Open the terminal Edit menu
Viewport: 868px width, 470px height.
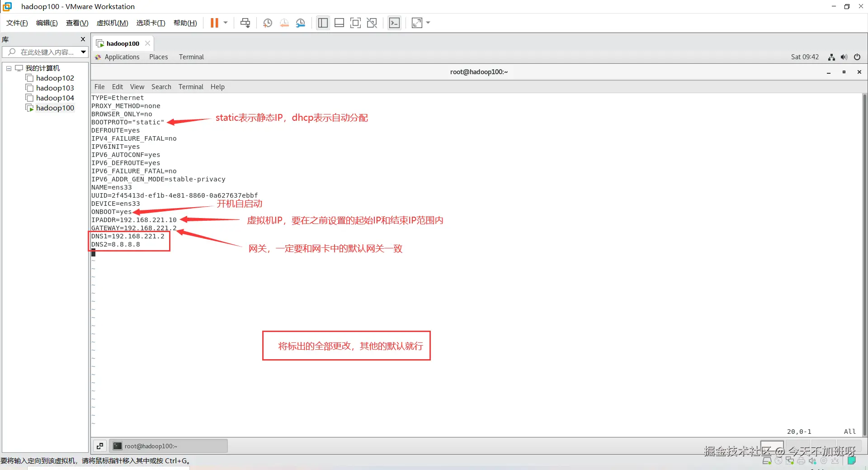click(x=118, y=87)
